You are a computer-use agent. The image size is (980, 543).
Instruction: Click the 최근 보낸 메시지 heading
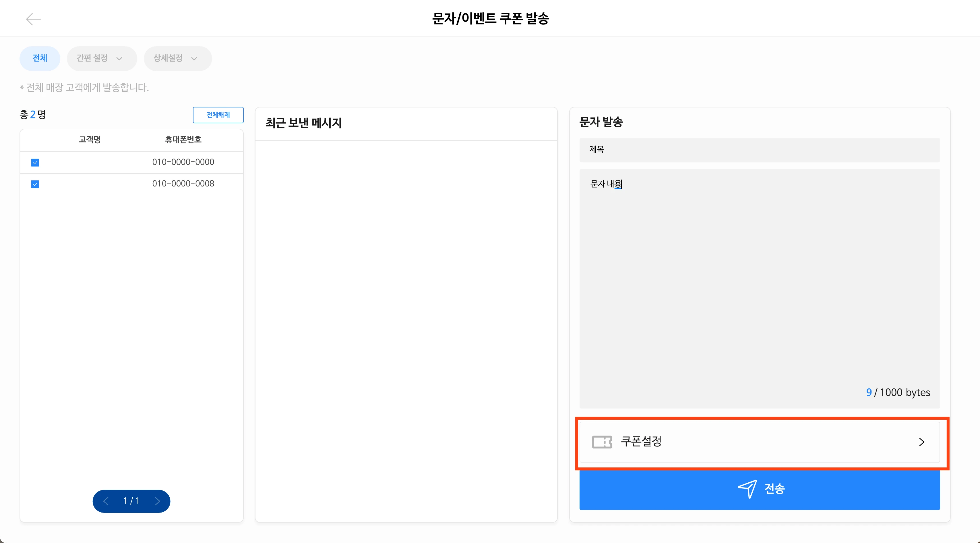coord(303,123)
